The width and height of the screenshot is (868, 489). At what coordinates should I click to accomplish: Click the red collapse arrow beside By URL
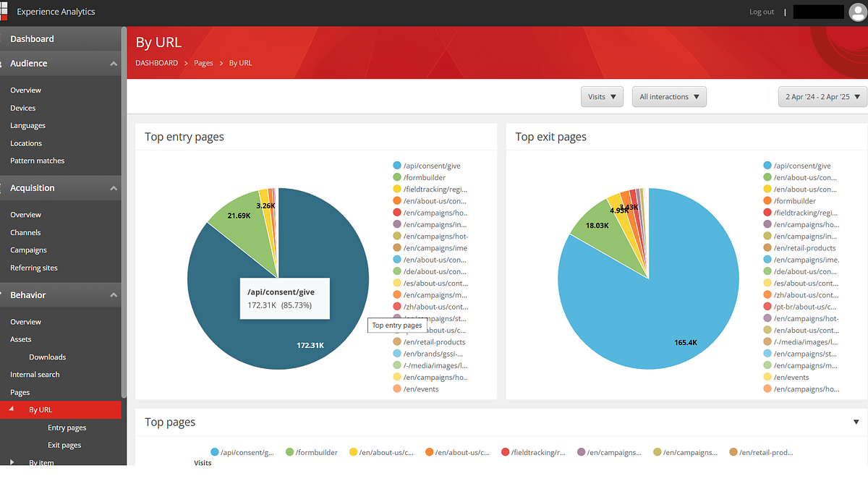[10, 409]
